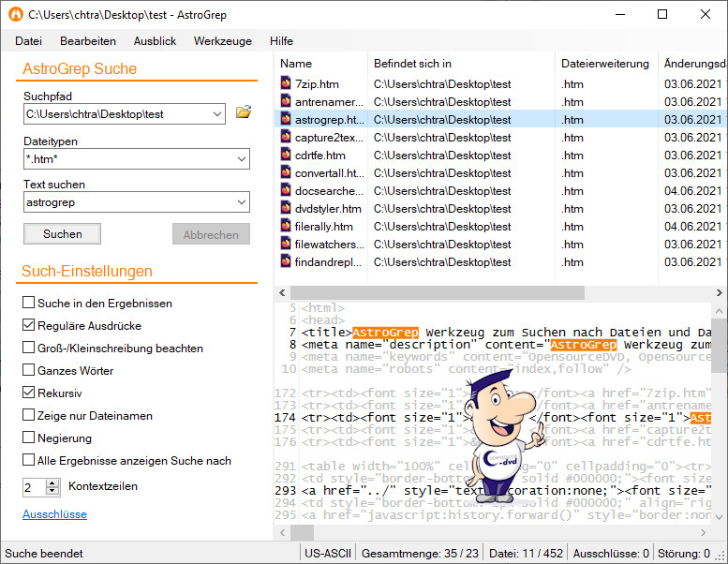This screenshot has height=564, width=728.
Task: Open the Datei menu
Action: (x=28, y=41)
